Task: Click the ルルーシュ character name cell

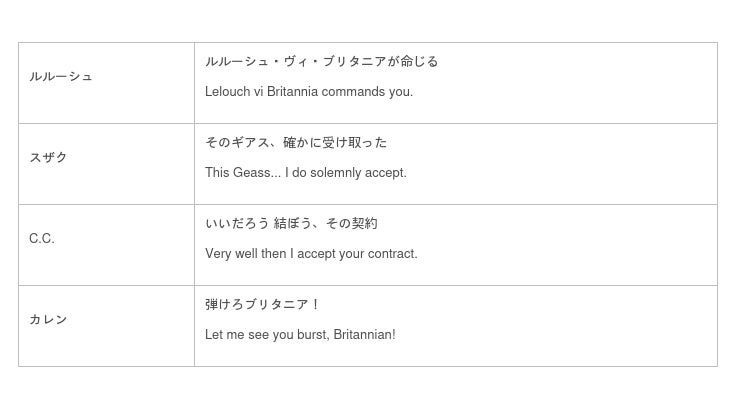Action: 61,77
